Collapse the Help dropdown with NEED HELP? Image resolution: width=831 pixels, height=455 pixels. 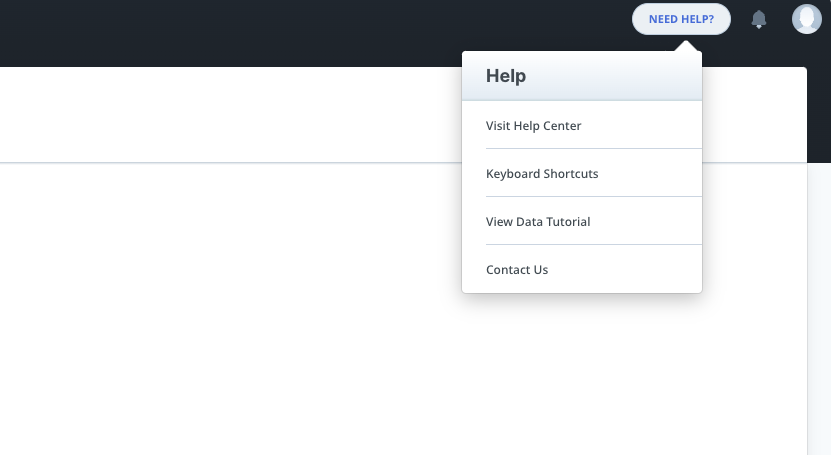click(681, 19)
